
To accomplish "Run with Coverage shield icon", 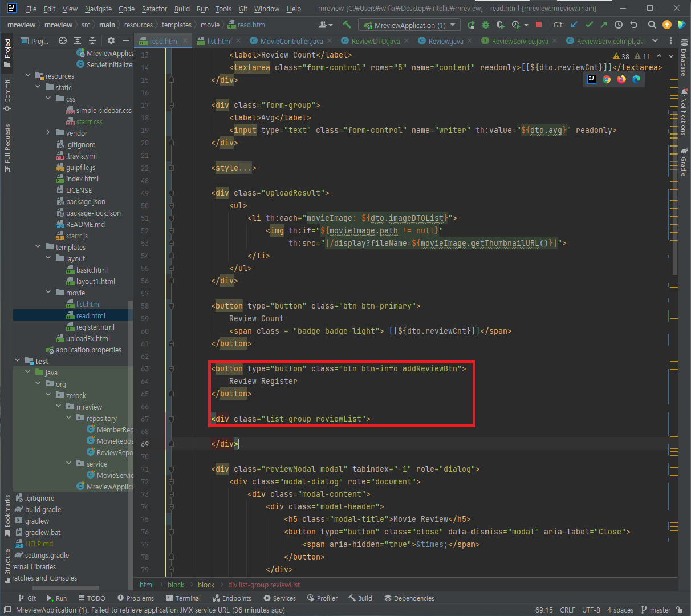I will (501, 25).
